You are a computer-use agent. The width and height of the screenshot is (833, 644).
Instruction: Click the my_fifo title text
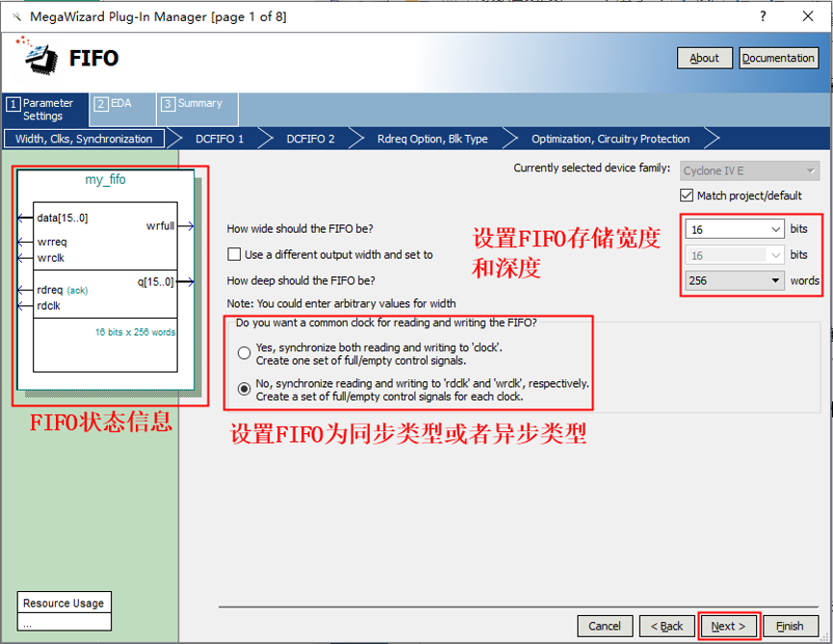tap(105, 179)
